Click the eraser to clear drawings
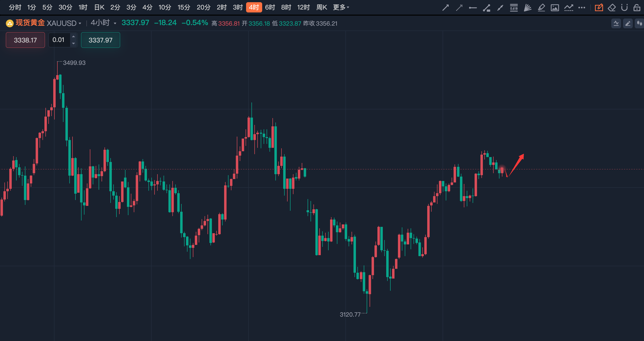The height and width of the screenshot is (341, 644). pos(612,8)
